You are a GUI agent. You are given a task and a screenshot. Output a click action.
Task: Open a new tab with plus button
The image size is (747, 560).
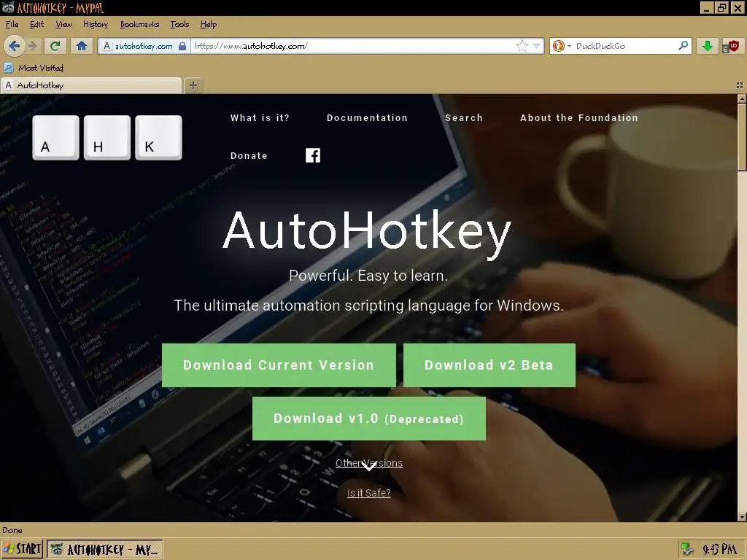(x=193, y=85)
